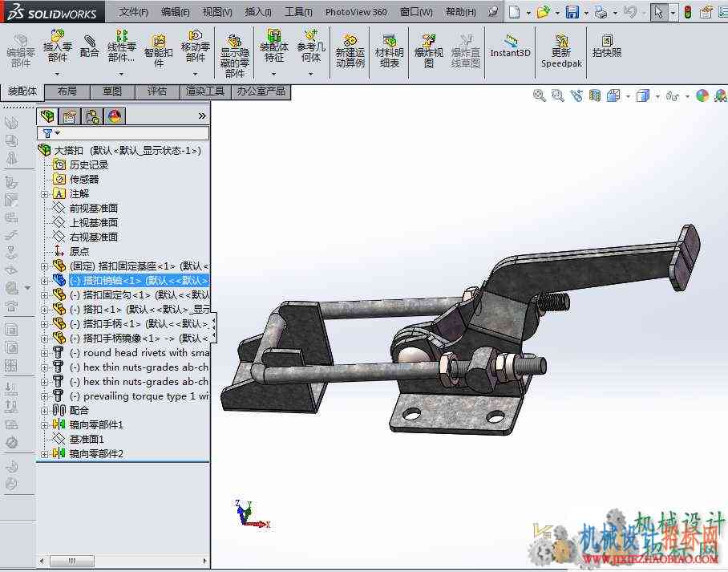Switch to the Evaluate (评估) tab
The width and height of the screenshot is (728, 572).
point(157,91)
